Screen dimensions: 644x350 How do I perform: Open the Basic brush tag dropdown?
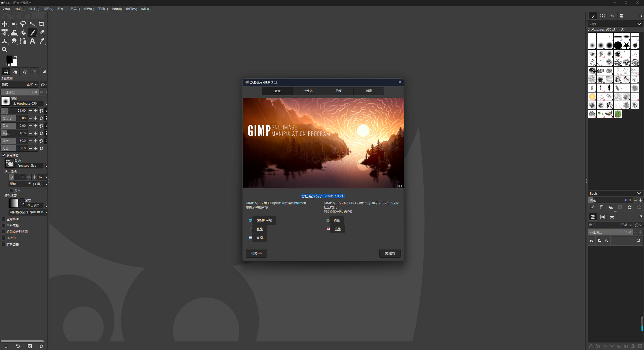pos(639,193)
